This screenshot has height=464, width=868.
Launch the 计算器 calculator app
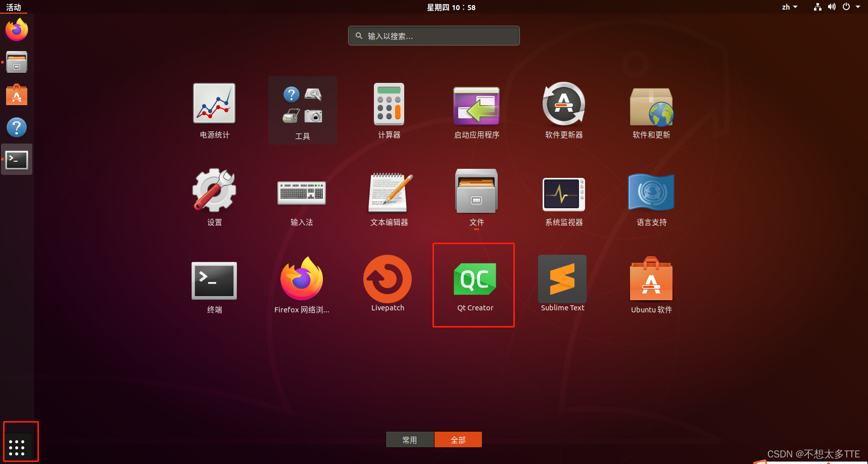(x=389, y=105)
